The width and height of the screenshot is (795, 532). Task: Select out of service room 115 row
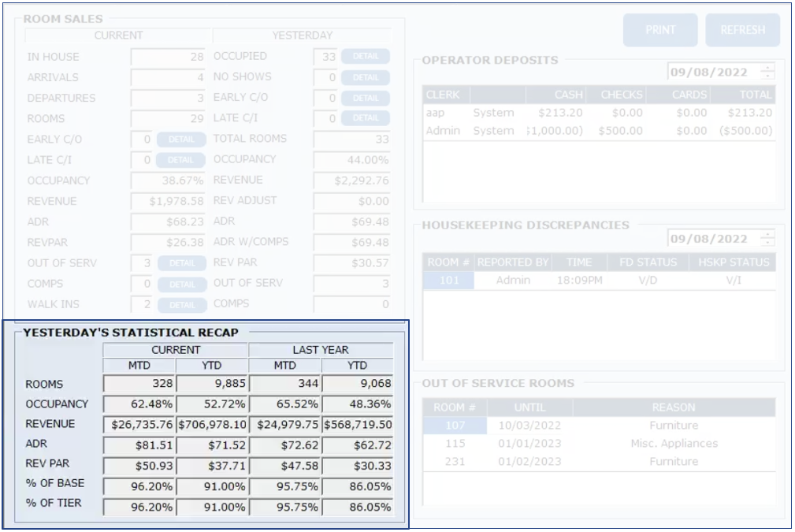pos(455,444)
